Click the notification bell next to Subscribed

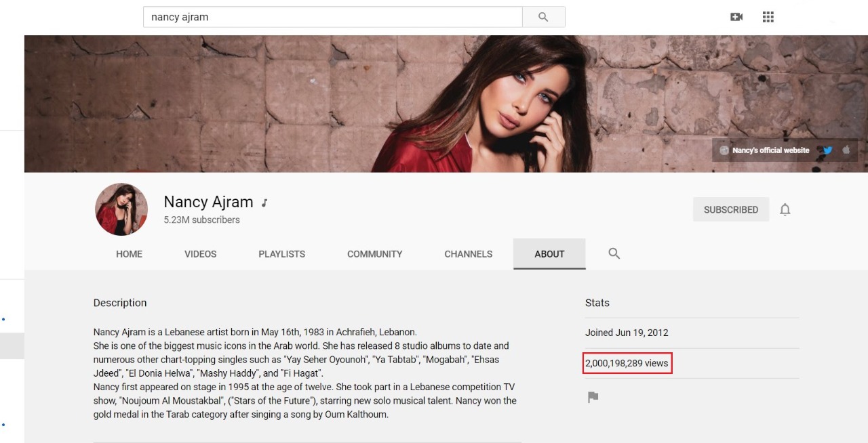click(x=785, y=210)
